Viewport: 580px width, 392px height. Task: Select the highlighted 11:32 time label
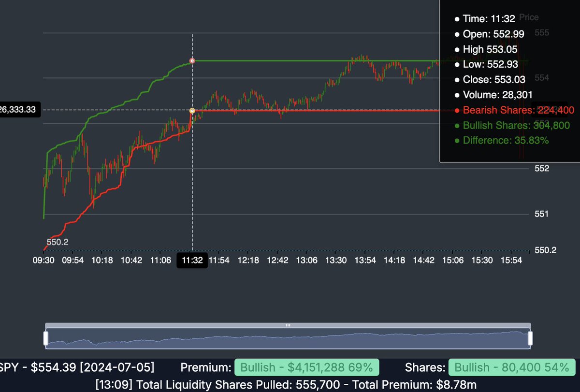[192, 260]
